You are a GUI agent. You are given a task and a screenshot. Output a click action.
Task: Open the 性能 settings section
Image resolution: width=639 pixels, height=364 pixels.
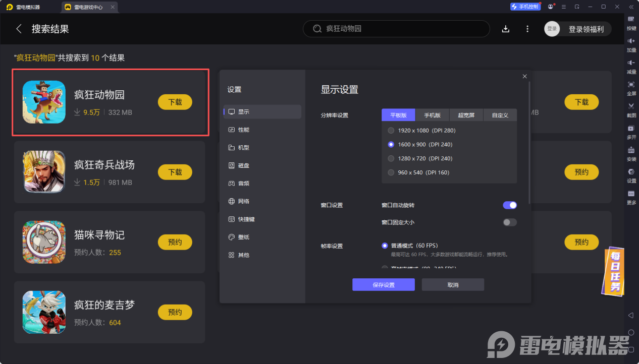pos(262,130)
